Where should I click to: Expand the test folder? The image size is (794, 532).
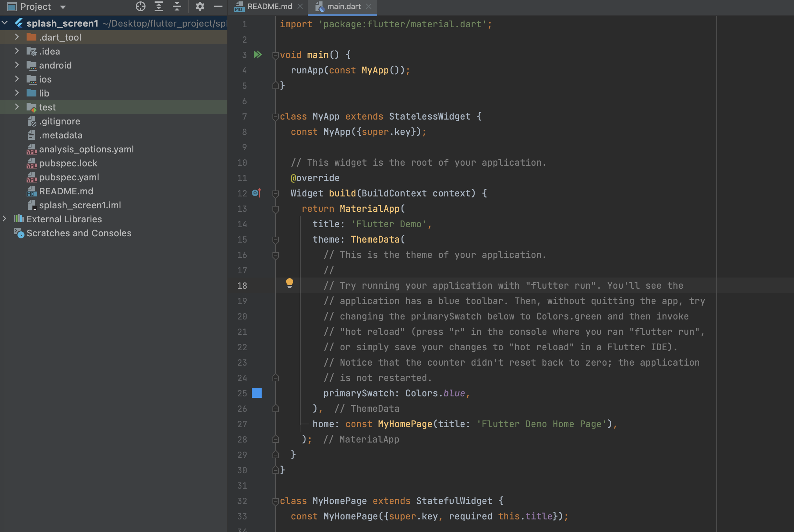click(x=17, y=107)
